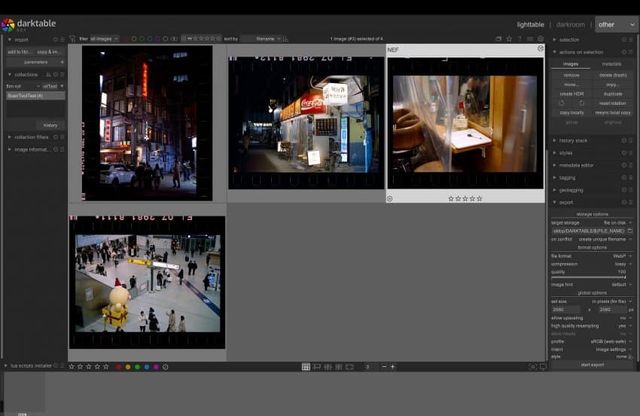640x416 pixels.
Task: Select the mascot station photo thumbnail
Action: [x=147, y=282]
